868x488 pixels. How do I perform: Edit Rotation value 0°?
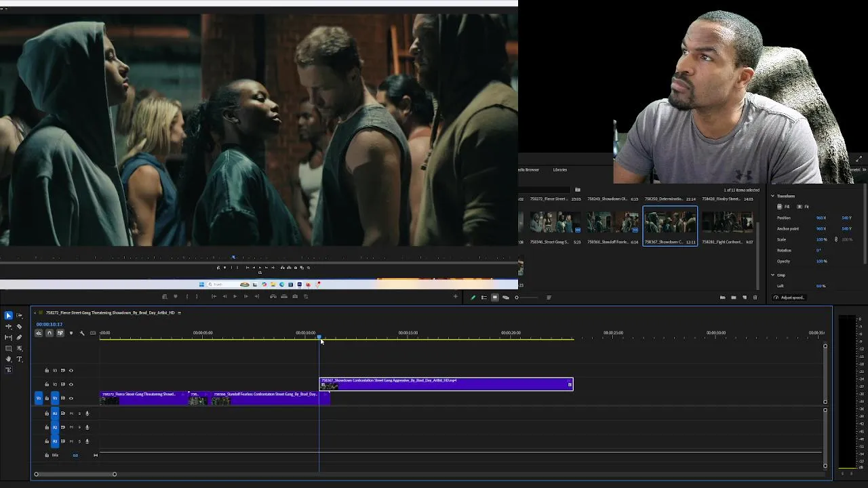818,250
